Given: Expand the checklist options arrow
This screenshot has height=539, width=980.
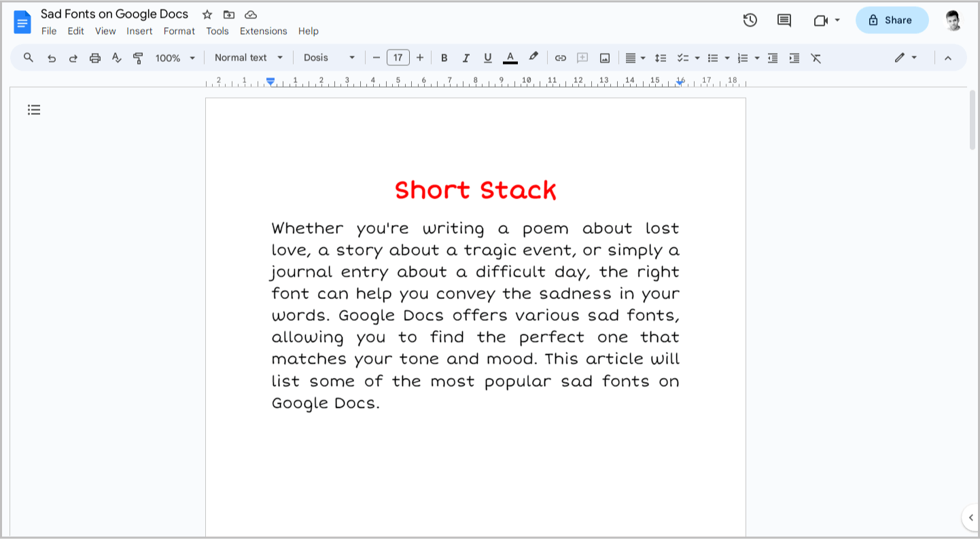Looking at the screenshot, I should pyautogui.click(x=697, y=58).
